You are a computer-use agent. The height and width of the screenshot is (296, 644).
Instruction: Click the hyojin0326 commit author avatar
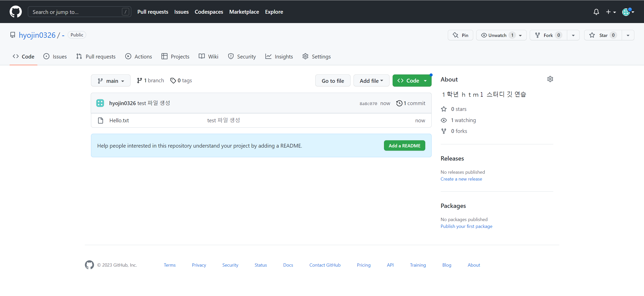tap(100, 103)
